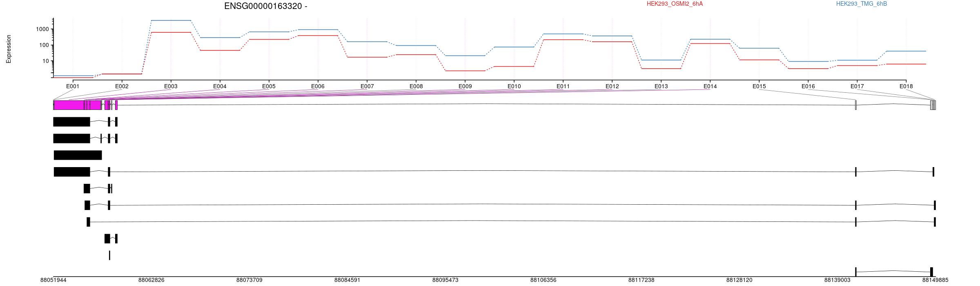The image size is (980, 286).
Task: Click the red expression segment above E014
Action: point(710,43)
